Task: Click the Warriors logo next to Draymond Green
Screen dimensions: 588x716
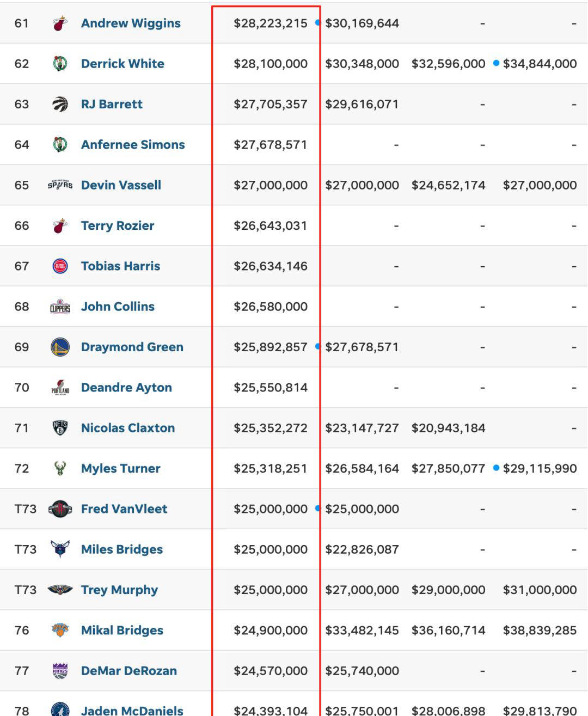Action: (60, 347)
